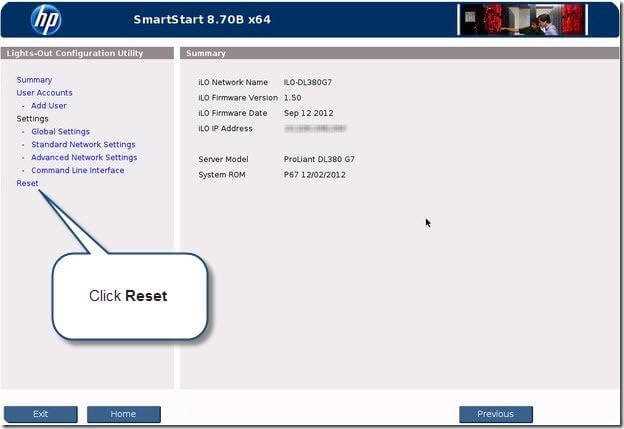Click the blurred IP address value
This screenshot has width=624, height=429.
(x=315, y=129)
